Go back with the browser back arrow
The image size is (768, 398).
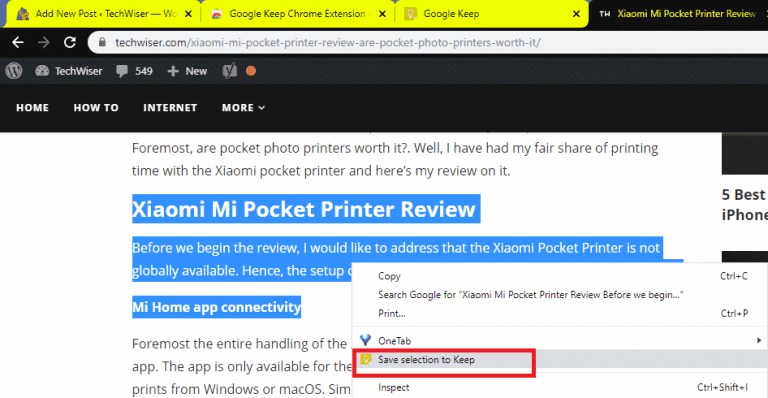coord(18,43)
